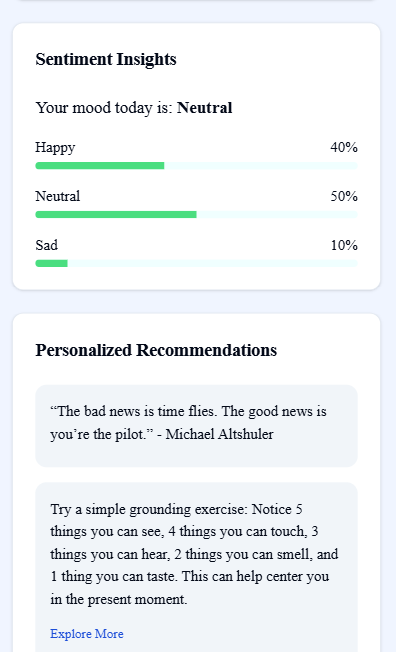
Task: Click the bold Neutral mood result
Action: [205, 108]
